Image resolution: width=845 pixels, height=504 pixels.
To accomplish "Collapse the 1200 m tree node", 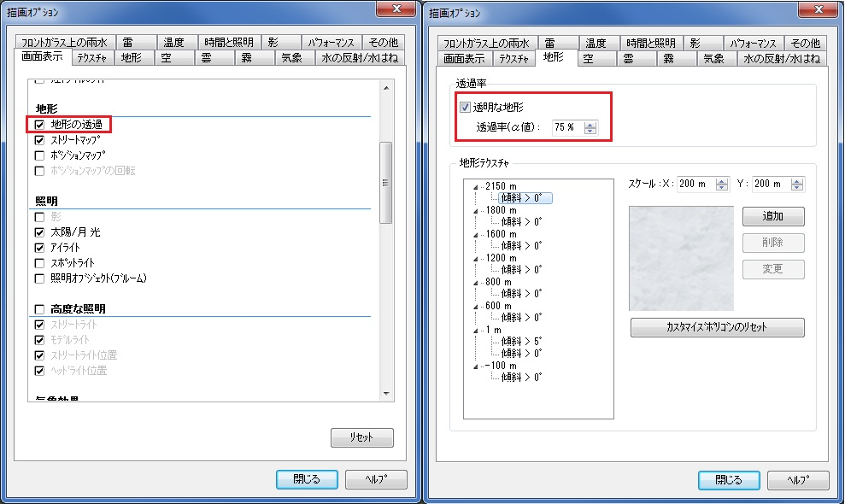I will (475, 259).
